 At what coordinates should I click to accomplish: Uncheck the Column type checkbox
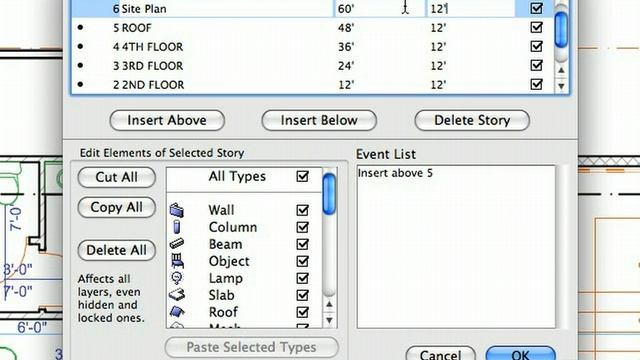click(x=302, y=227)
